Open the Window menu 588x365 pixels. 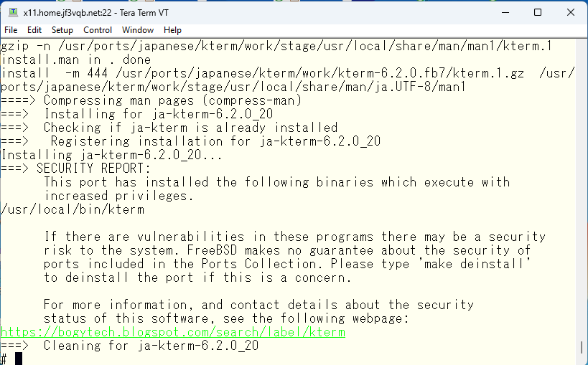[138, 30]
